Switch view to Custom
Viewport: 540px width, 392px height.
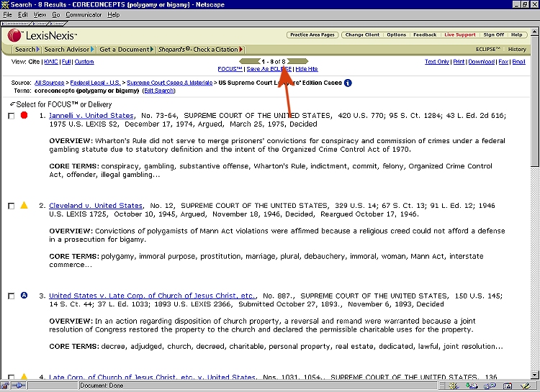(x=84, y=62)
